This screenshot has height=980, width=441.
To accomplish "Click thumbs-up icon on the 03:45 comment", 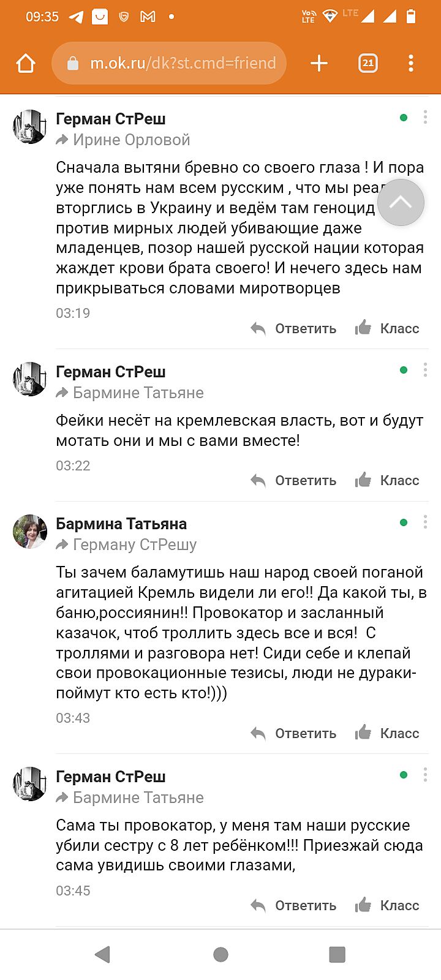I will click(363, 905).
